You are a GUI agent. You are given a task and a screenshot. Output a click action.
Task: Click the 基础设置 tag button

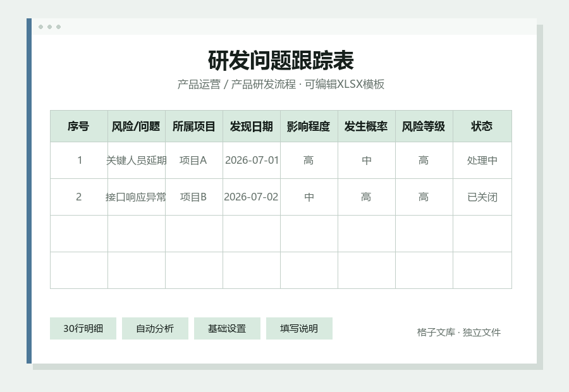tap(227, 329)
